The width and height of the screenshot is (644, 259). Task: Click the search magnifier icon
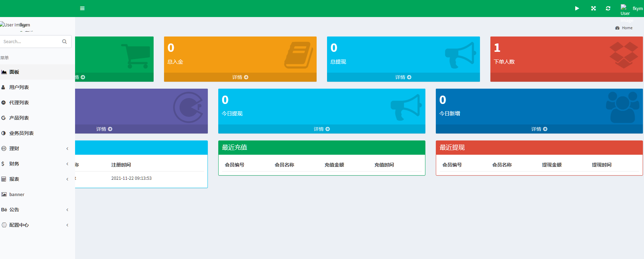click(x=64, y=42)
